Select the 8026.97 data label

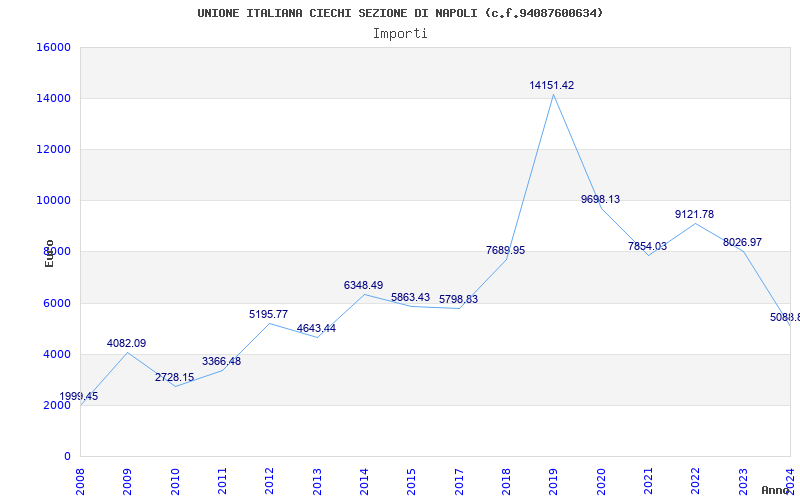click(742, 242)
